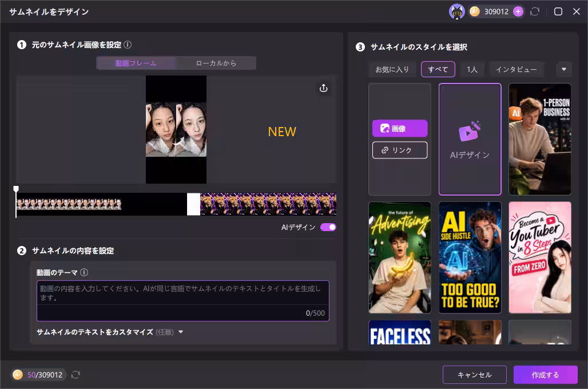Refresh the 50/309012 credit counter at bottom
Screen dimensions: 588x389
[x=76, y=375]
